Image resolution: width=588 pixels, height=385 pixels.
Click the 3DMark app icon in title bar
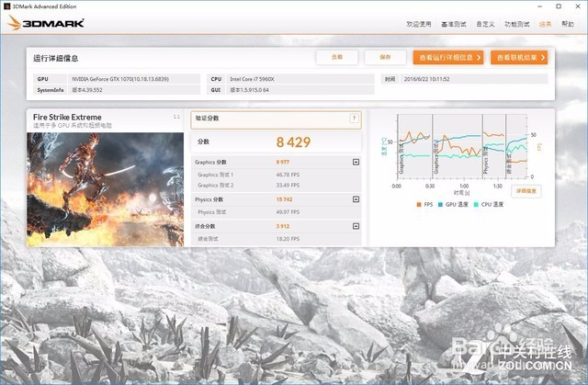point(6,6)
